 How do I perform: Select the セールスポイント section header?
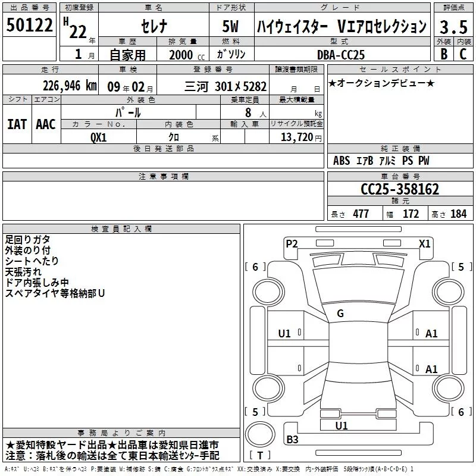click(x=400, y=70)
